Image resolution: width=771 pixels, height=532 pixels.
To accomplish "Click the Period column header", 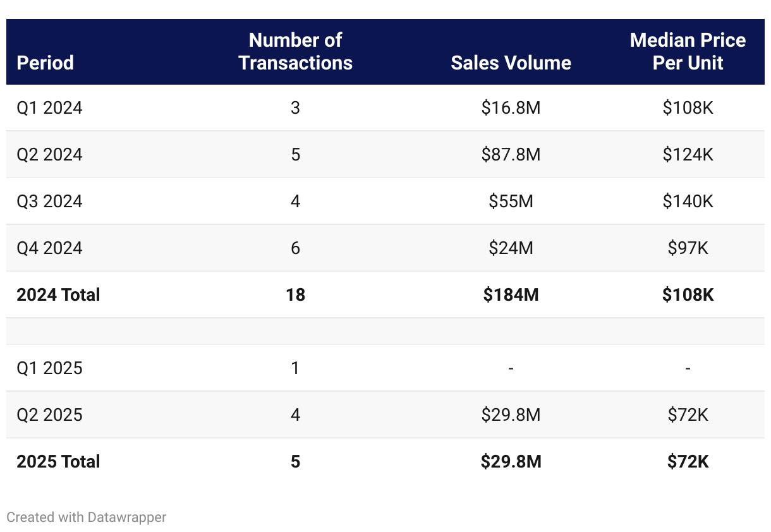I will (45, 63).
